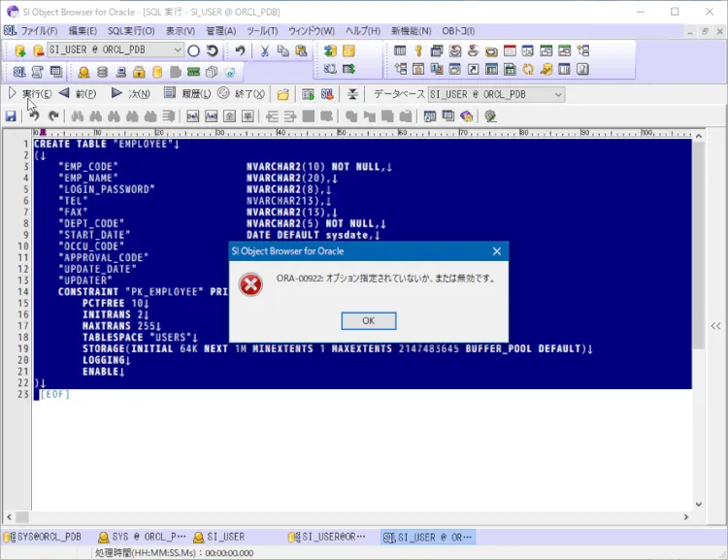
Task: Click the 実行(E) run button
Action: [x=30, y=94]
